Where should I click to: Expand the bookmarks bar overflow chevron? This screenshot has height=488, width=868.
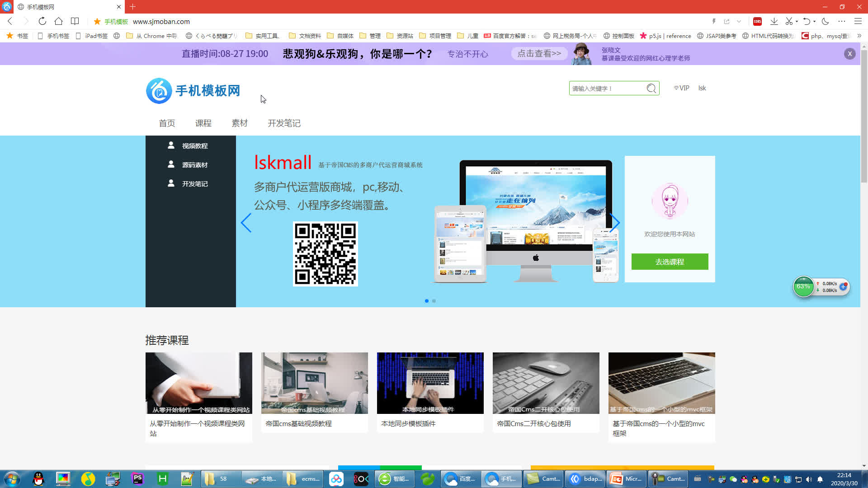[x=859, y=36]
